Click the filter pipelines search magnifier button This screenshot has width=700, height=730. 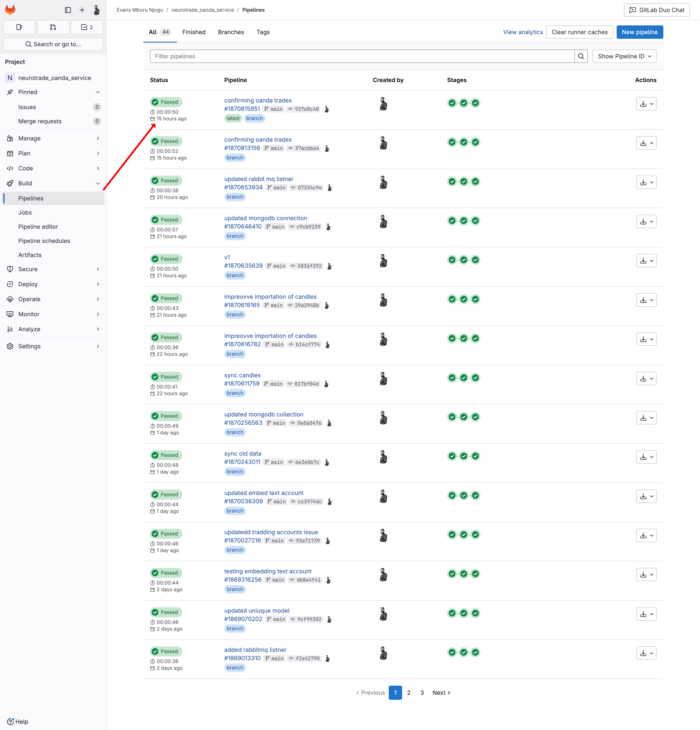click(581, 56)
